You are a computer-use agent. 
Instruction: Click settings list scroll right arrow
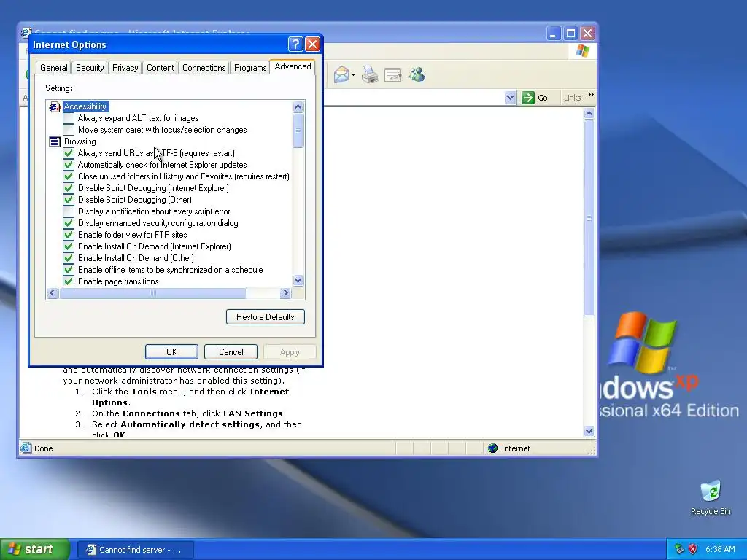click(x=286, y=293)
